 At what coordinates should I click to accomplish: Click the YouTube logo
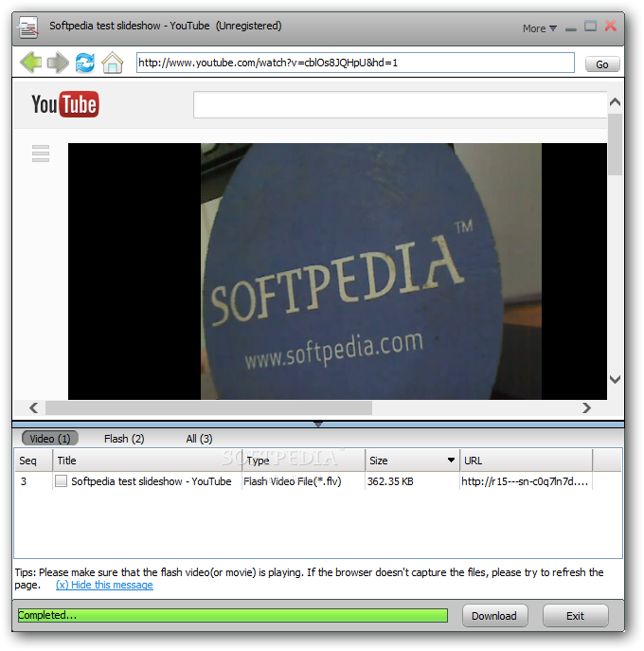click(x=65, y=104)
